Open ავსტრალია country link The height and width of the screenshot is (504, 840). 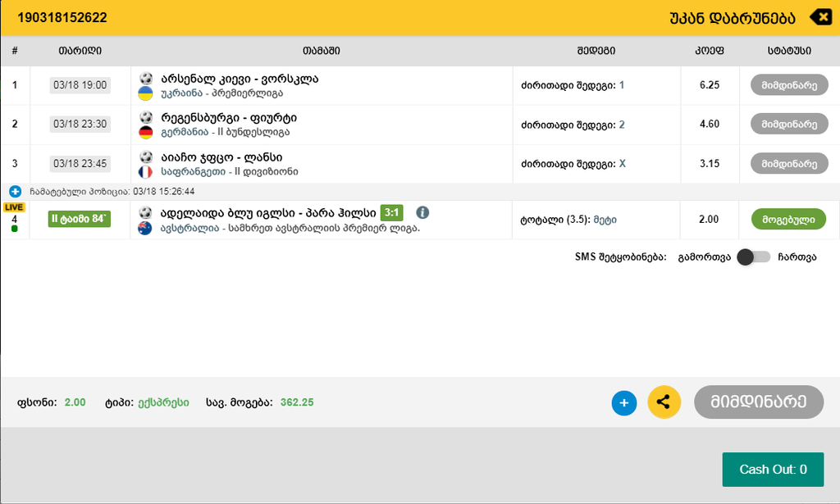coord(189,229)
